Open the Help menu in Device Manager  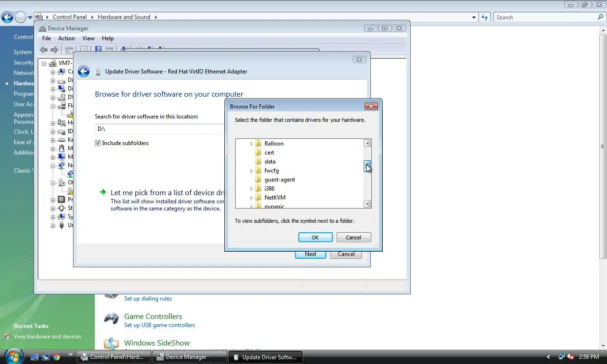point(108,38)
